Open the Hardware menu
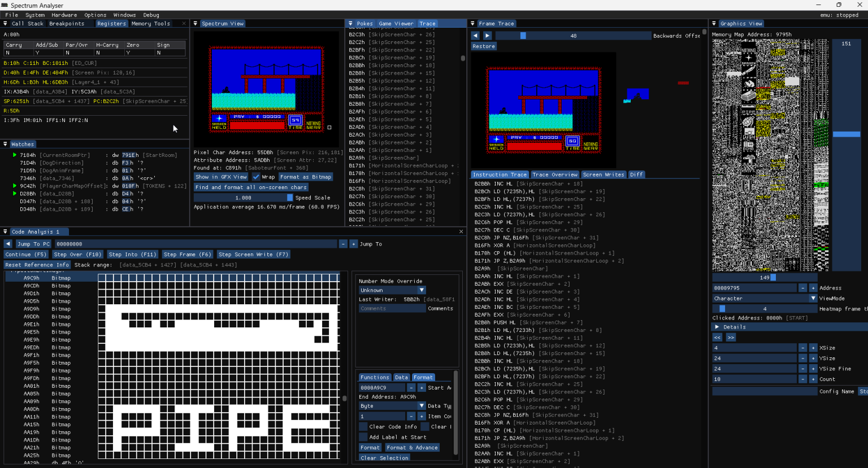 (64, 15)
